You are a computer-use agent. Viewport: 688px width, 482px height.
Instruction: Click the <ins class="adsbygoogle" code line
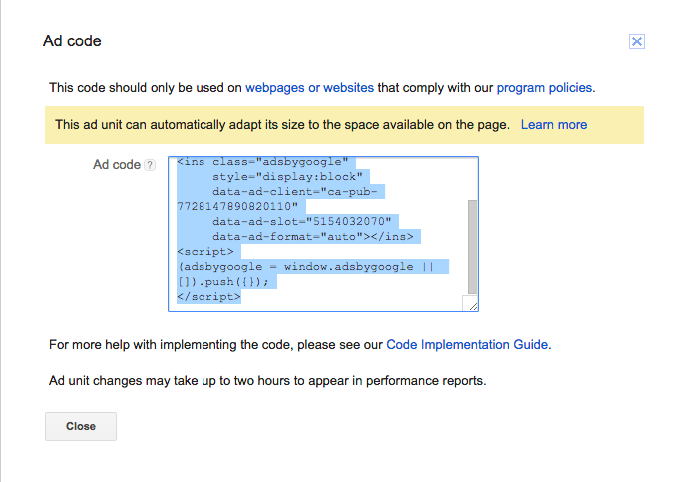click(x=262, y=162)
